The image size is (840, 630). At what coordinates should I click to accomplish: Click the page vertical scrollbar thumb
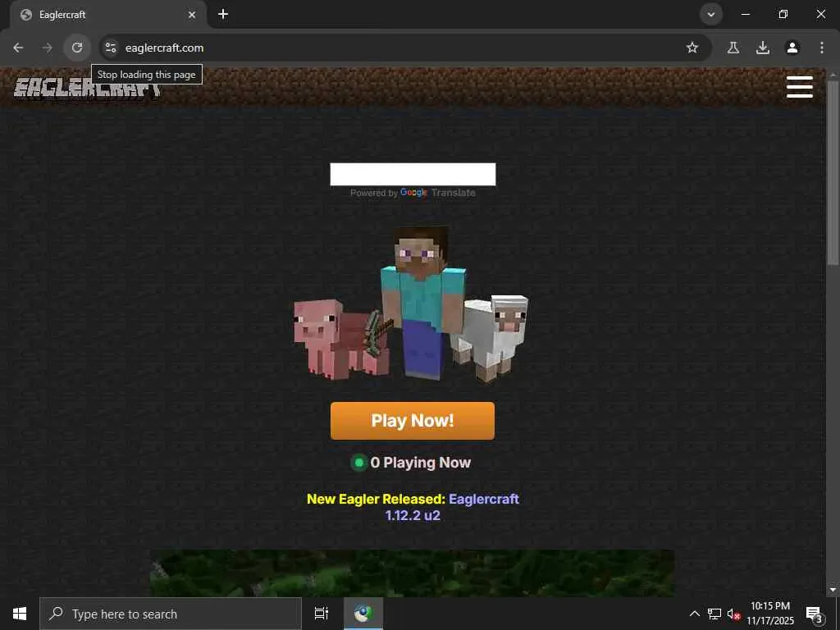(833, 171)
